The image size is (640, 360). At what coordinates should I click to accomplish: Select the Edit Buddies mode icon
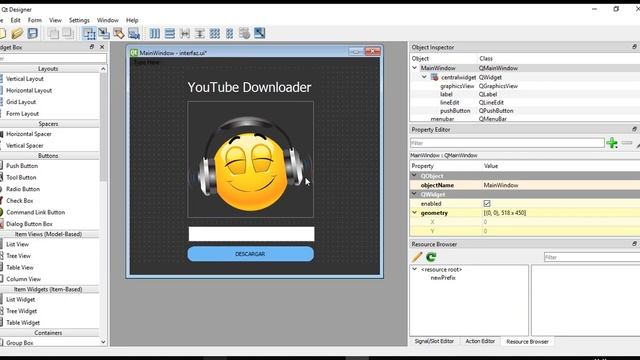(x=119, y=33)
